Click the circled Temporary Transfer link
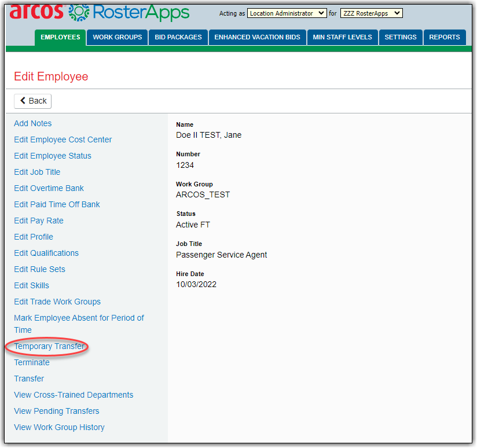 point(49,346)
